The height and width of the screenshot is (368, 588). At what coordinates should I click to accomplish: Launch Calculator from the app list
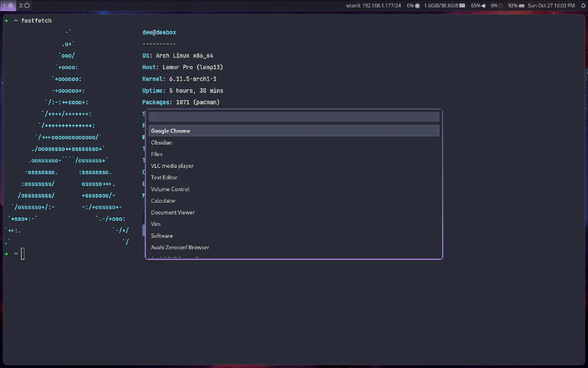[163, 201]
